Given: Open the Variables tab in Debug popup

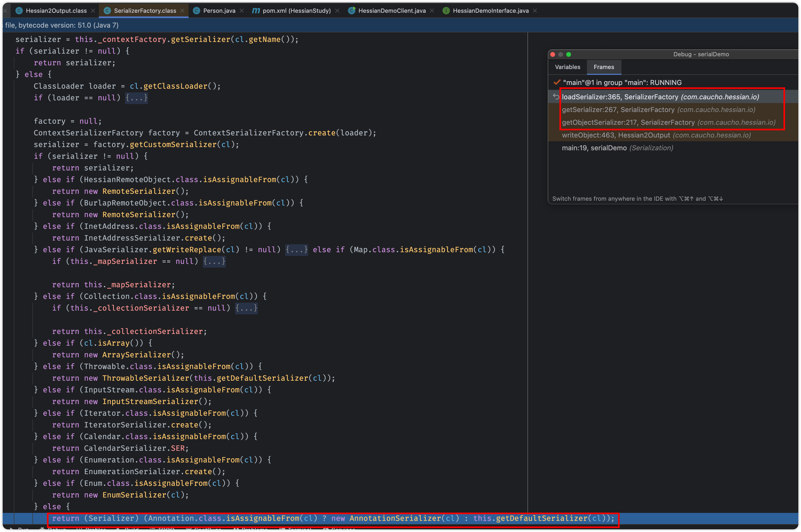Looking at the screenshot, I should [x=567, y=67].
